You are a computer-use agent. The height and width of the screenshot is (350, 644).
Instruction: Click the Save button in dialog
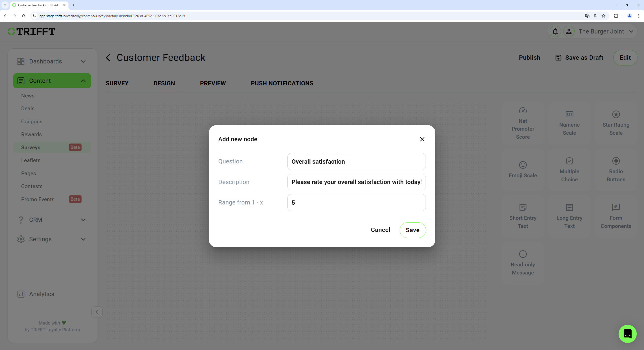click(413, 230)
